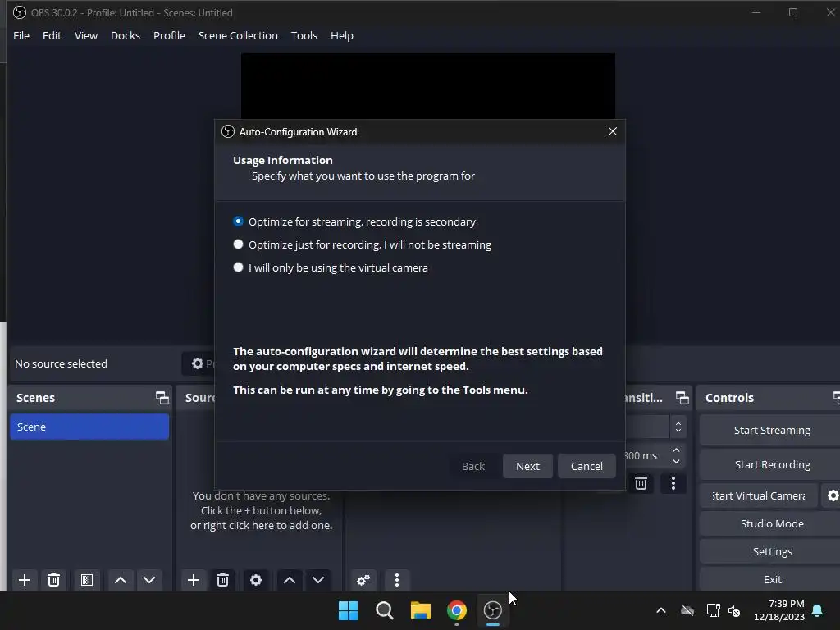Enable Studio Mode

click(771, 523)
